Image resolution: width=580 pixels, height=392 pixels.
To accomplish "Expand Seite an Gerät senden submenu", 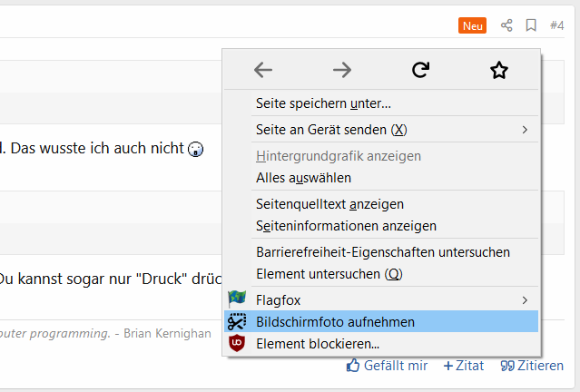I will pyautogui.click(x=524, y=130).
